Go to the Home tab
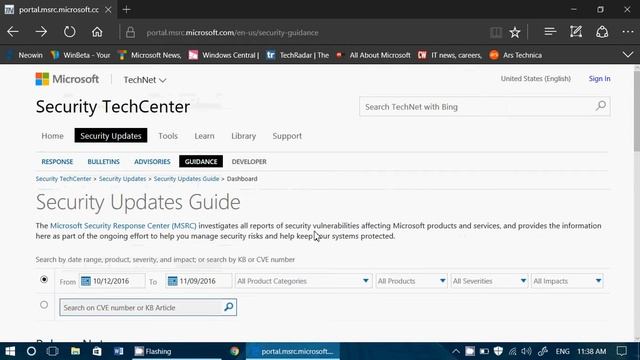This screenshot has width=640, height=360. (x=52, y=136)
